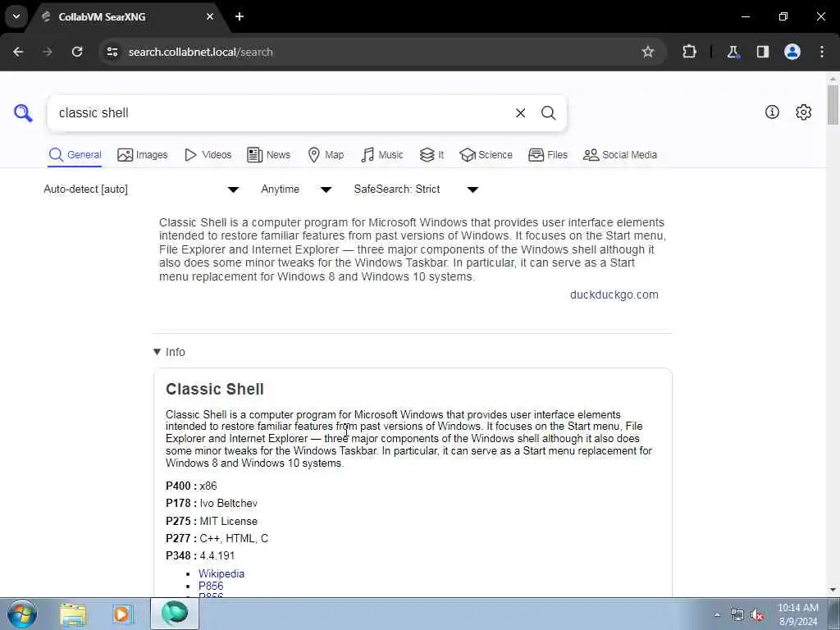Viewport: 840px width, 630px height.
Task: Switch to the Videos tab
Action: (208, 155)
